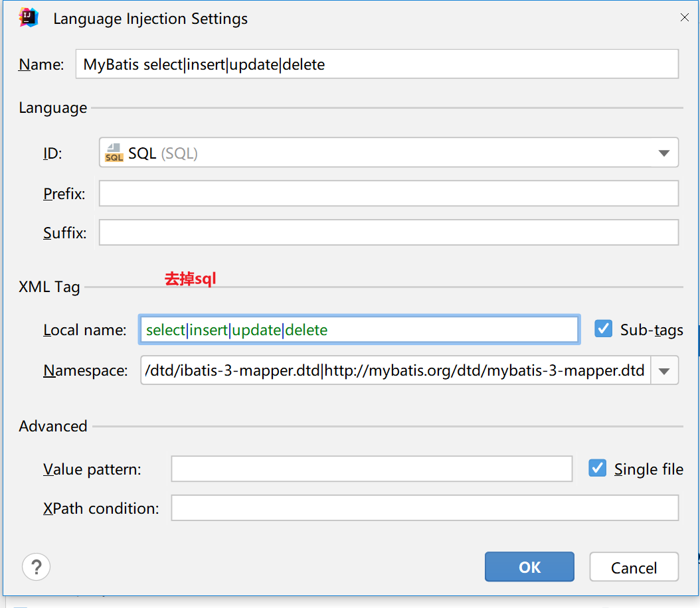Click the Single file label text

tap(649, 469)
